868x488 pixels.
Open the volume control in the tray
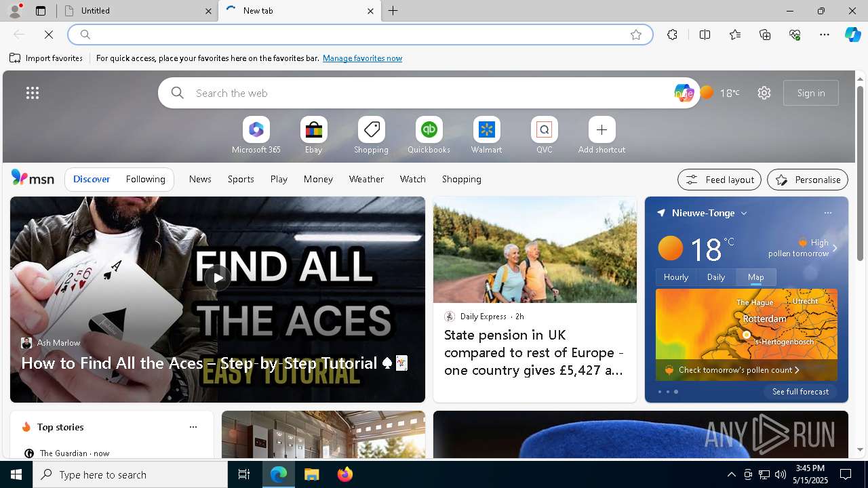pyautogui.click(x=780, y=474)
